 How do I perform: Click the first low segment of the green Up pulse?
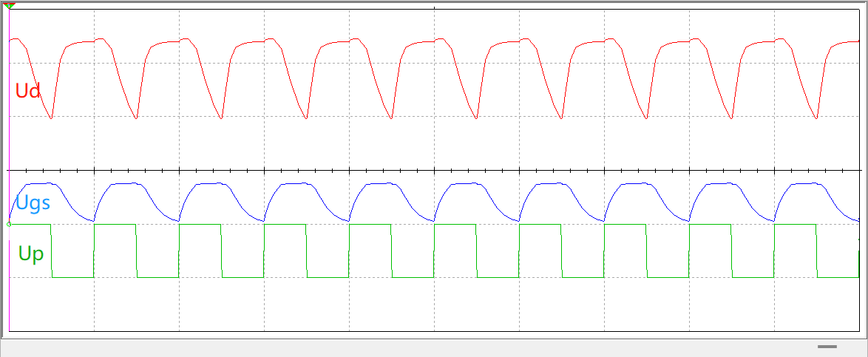click(x=72, y=277)
